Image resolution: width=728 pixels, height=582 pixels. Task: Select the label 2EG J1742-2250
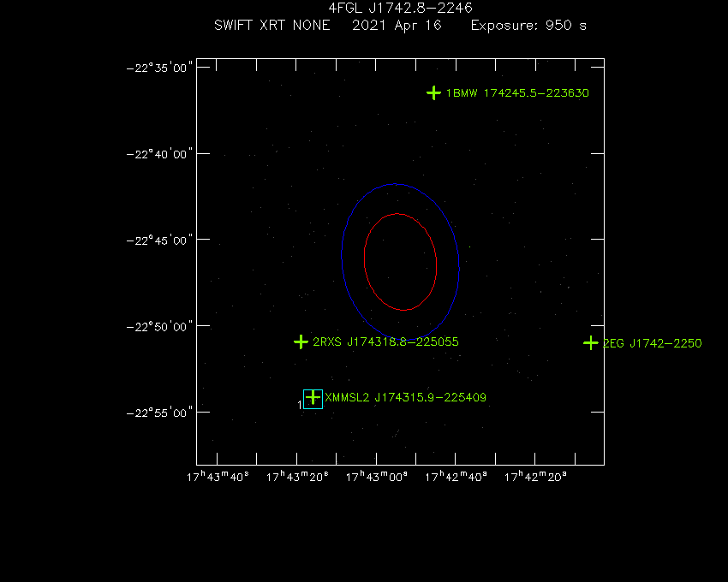coord(652,343)
